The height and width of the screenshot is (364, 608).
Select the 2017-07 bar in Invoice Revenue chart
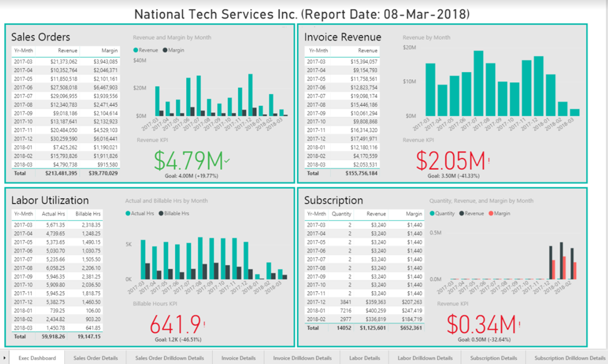478,83
